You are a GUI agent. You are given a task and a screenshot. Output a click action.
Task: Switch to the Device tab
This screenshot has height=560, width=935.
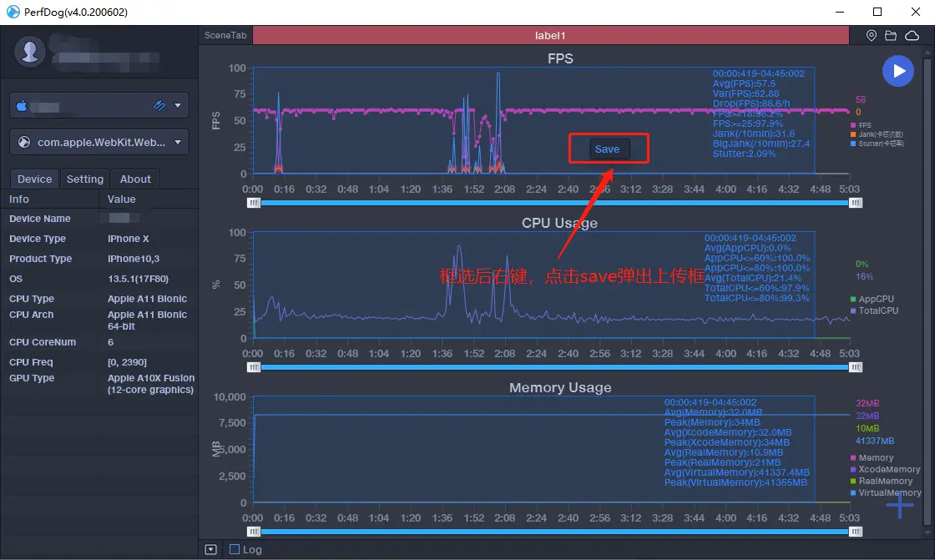click(34, 179)
